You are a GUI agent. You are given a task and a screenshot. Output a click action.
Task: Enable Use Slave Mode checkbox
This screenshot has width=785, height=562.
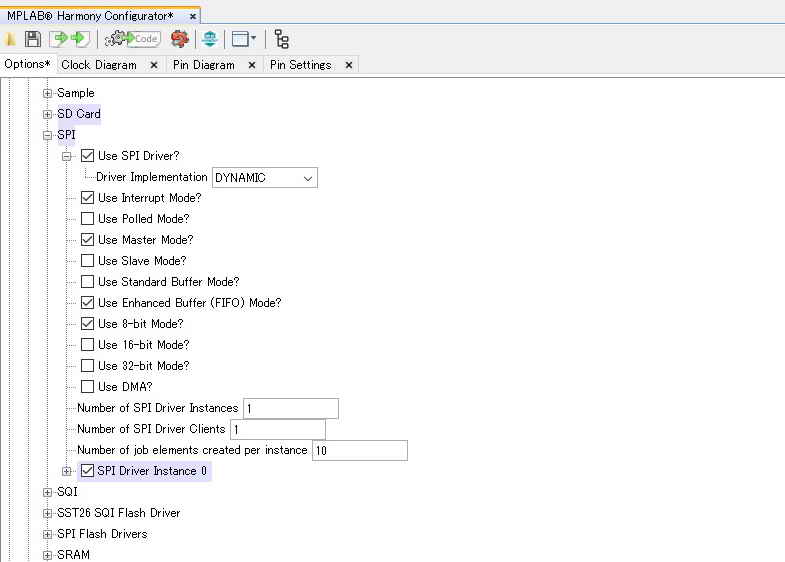coord(87,261)
